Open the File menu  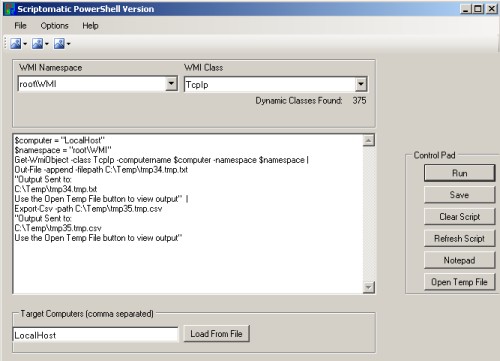(x=20, y=26)
